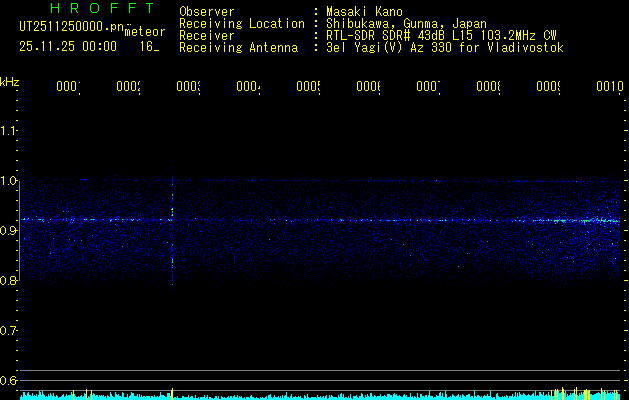Click the 0.6 kHz frequency tick
This screenshot has width=629, height=400.
pyautogui.click(x=10, y=380)
